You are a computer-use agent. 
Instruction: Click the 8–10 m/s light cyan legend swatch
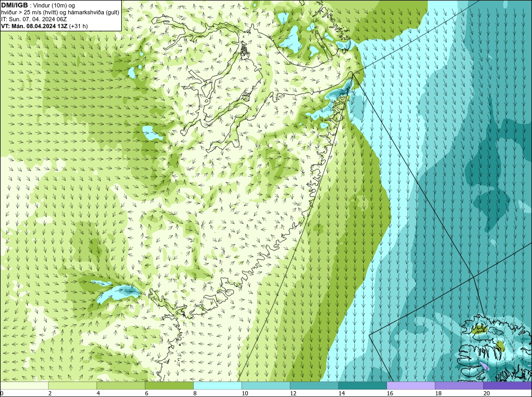[x=218, y=386]
